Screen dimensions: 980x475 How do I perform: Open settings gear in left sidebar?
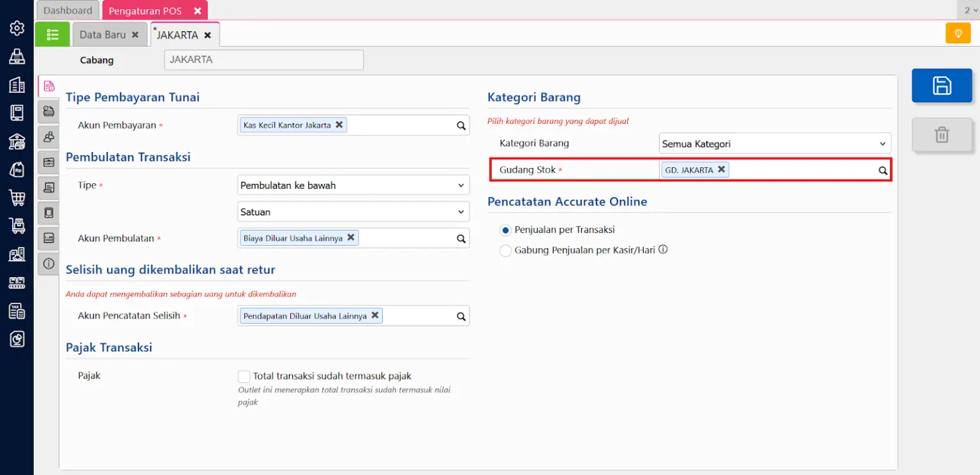pos(17,28)
